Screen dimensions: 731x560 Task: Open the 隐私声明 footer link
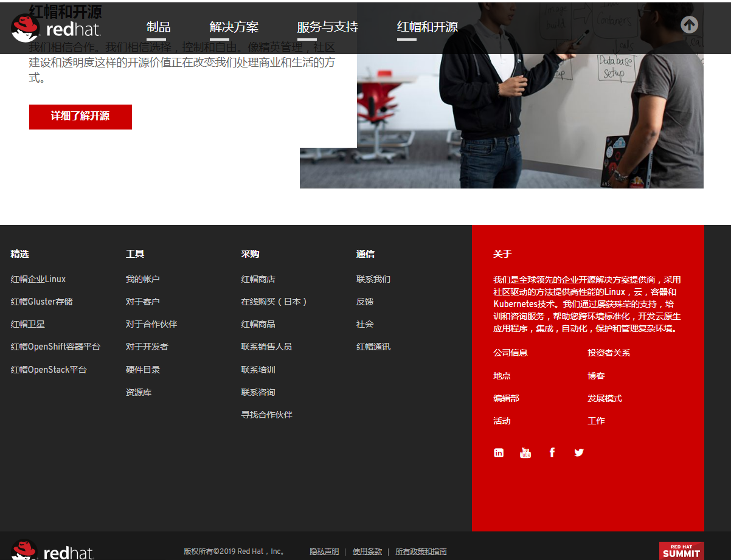click(324, 551)
